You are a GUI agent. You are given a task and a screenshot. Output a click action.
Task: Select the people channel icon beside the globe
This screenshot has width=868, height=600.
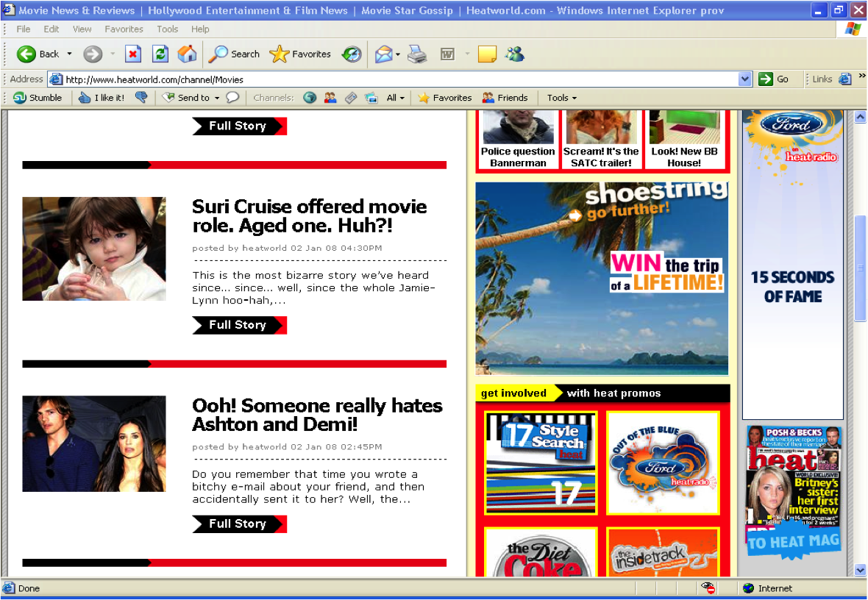coord(330,97)
